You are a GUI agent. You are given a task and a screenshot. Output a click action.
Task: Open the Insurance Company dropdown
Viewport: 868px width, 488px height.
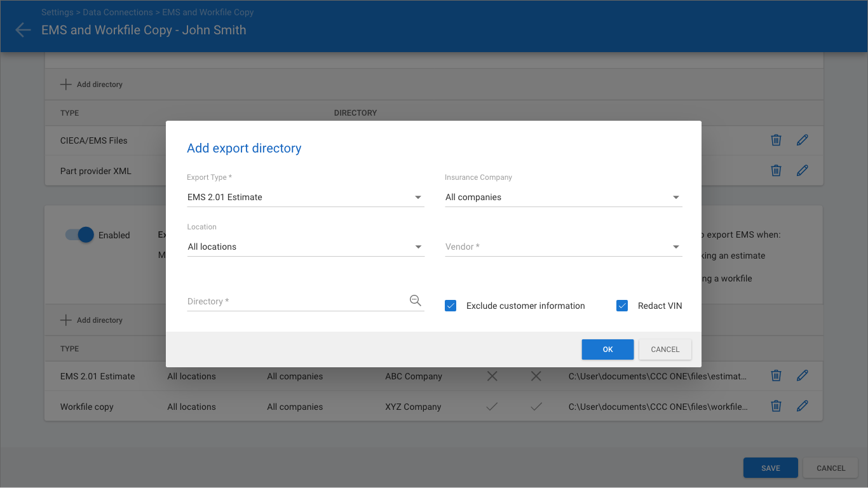coord(564,197)
